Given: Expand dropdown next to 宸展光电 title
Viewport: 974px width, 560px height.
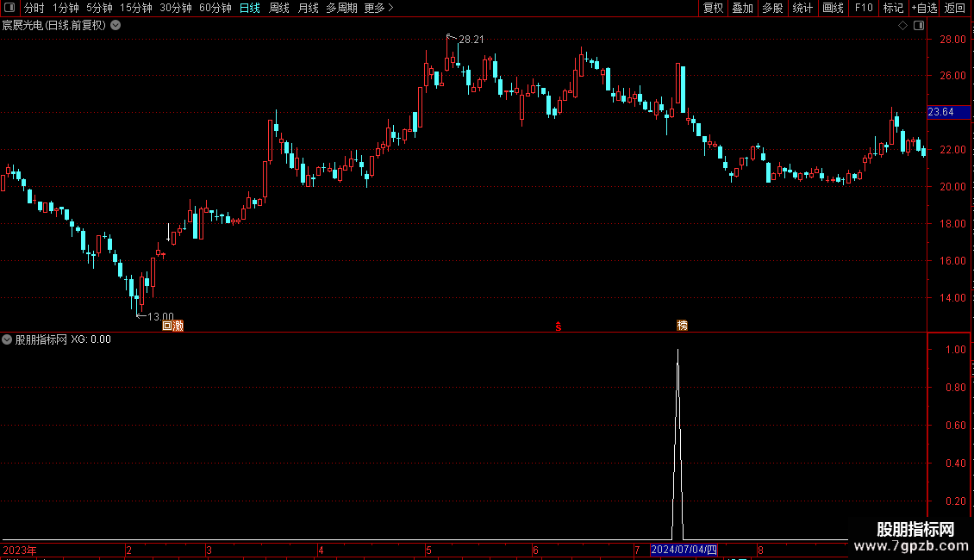Looking at the screenshot, I should tap(116, 26).
